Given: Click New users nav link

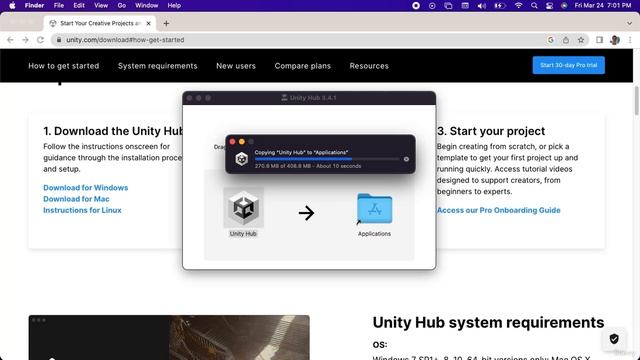Looking at the screenshot, I should coord(236,66).
